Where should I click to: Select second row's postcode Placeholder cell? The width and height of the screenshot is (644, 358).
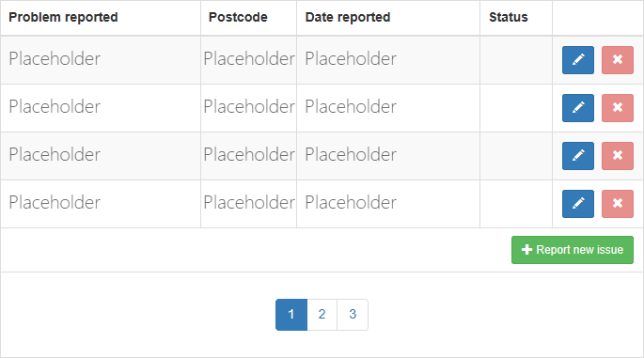(x=248, y=108)
